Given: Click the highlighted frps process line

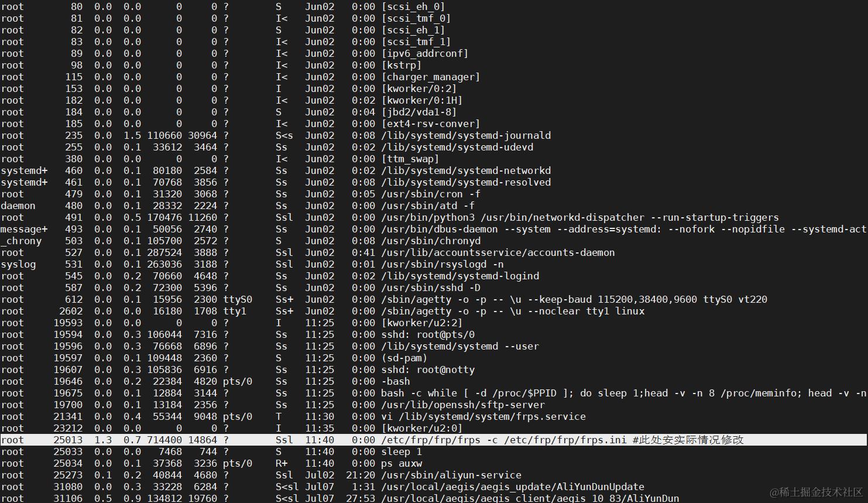Looking at the screenshot, I should tap(434, 440).
